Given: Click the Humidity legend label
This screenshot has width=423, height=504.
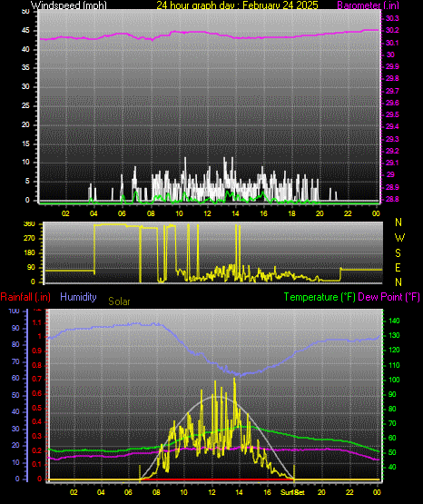Looking at the screenshot, I should tap(78, 297).
